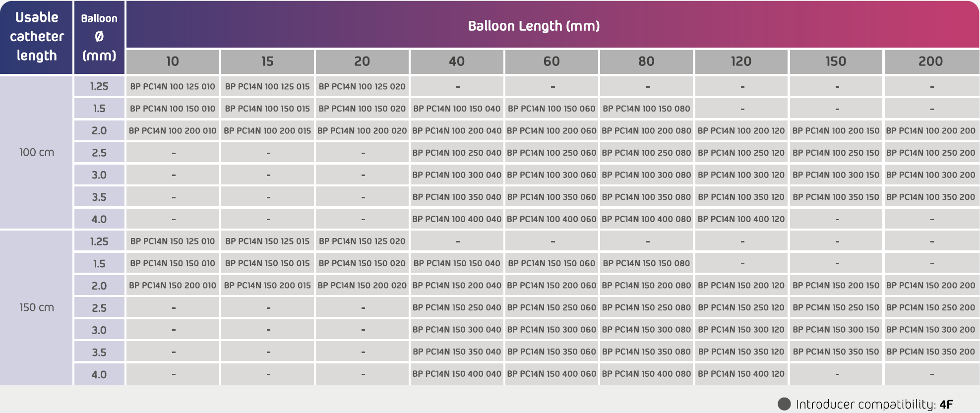Click the 100 cm catheter length cell

[37, 152]
